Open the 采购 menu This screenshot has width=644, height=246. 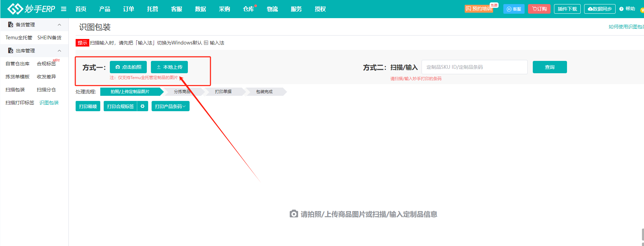pyautogui.click(x=224, y=9)
